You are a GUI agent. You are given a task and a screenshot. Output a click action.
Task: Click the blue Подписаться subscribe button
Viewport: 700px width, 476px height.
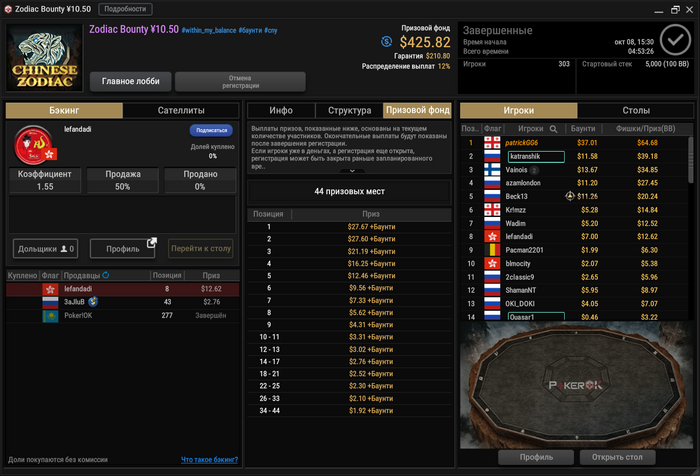click(211, 130)
